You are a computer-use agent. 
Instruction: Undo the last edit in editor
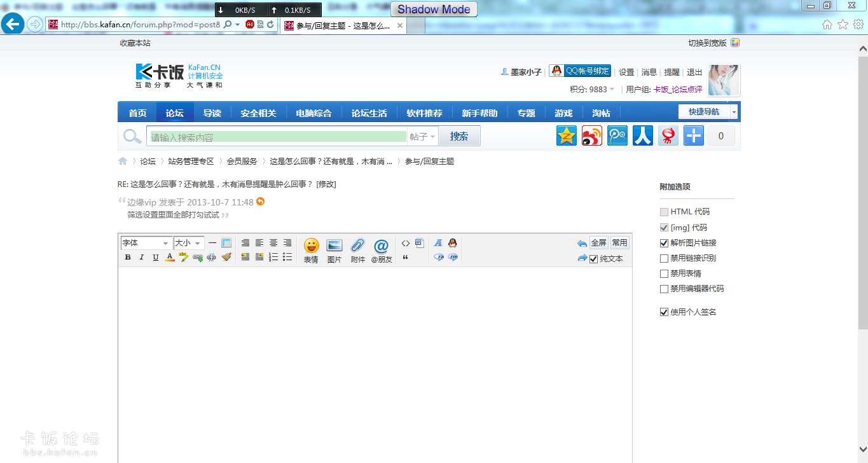pos(582,243)
